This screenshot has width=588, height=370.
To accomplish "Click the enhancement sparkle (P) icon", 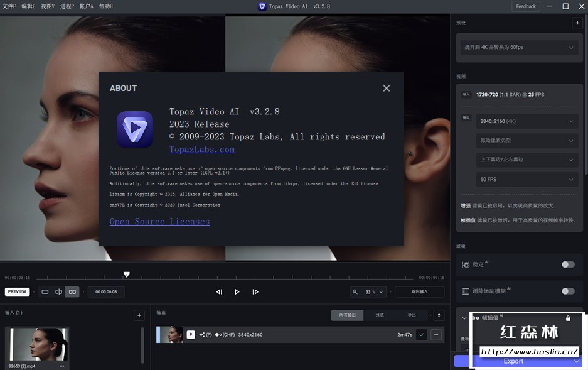I will point(205,334).
